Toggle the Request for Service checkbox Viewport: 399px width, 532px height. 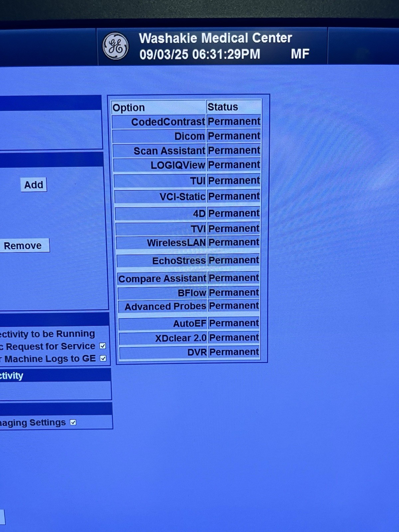point(103,346)
